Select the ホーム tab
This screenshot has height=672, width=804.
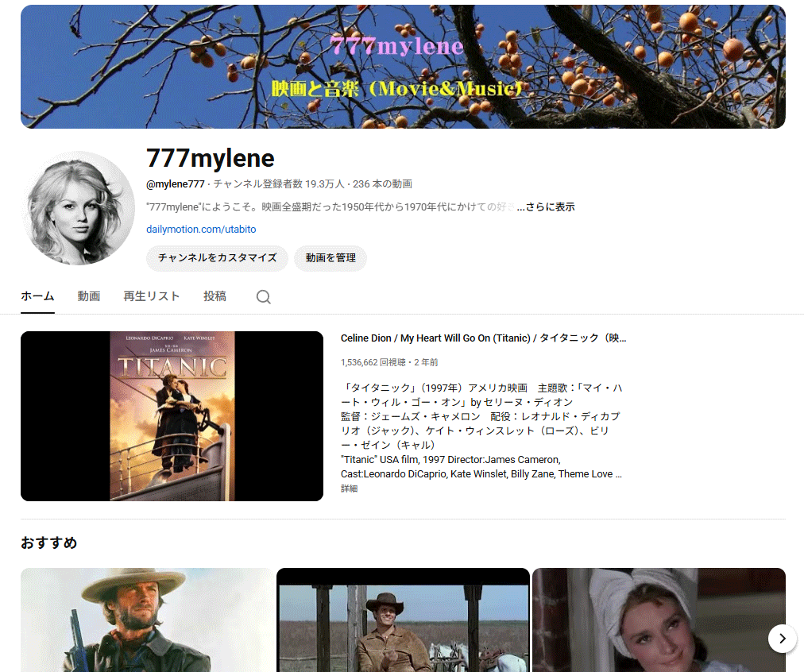point(37,296)
